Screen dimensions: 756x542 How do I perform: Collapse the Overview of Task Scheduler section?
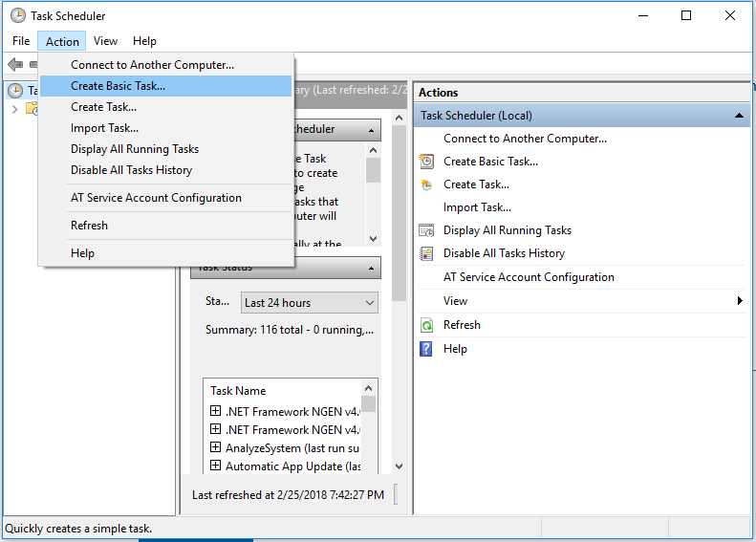(x=371, y=130)
